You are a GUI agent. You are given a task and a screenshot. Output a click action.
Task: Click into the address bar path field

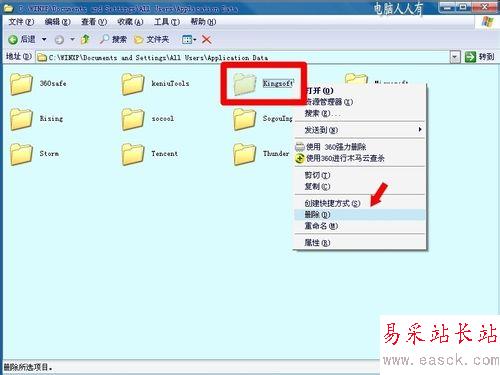pos(248,58)
